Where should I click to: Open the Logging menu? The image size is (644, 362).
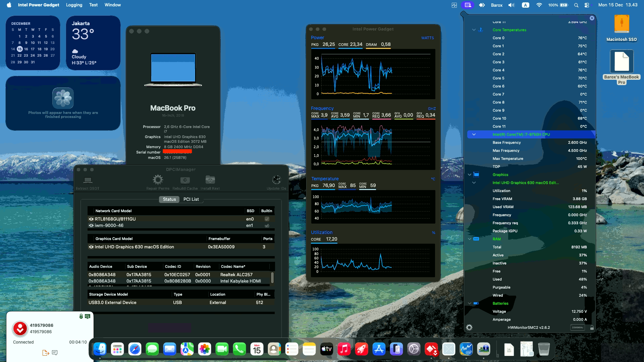(74, 5)
